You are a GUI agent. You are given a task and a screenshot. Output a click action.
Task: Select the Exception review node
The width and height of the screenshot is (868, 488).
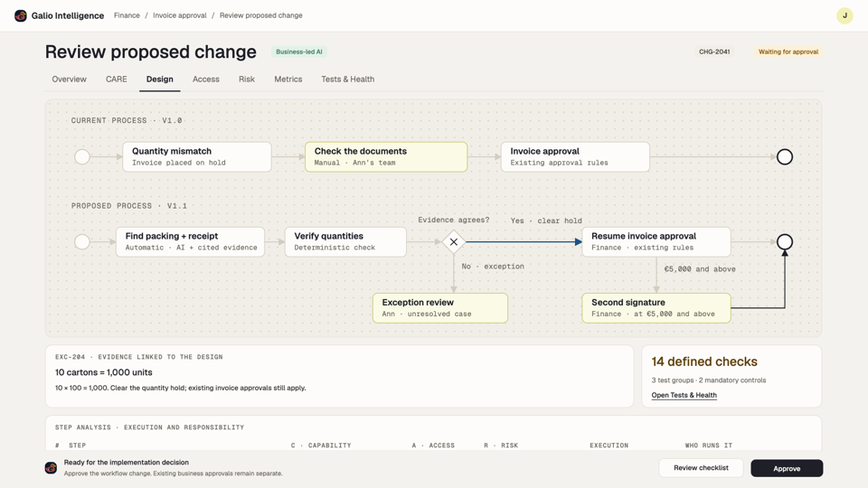pos(440,307)
